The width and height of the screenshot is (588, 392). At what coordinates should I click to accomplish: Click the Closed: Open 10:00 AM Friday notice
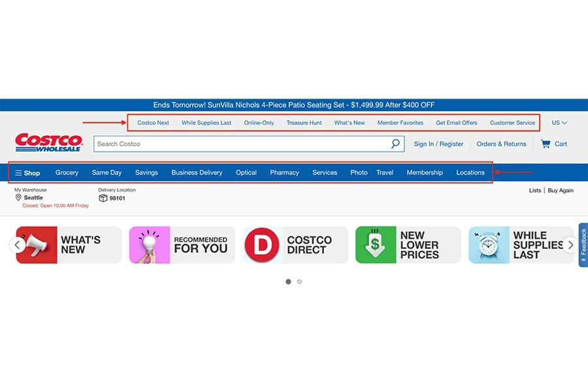click(56, 206)
